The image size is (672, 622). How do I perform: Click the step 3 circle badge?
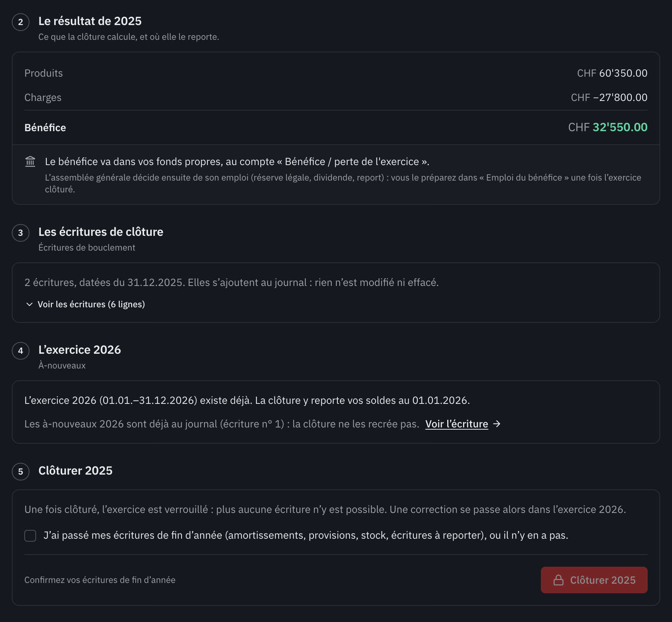pos(21,233)
